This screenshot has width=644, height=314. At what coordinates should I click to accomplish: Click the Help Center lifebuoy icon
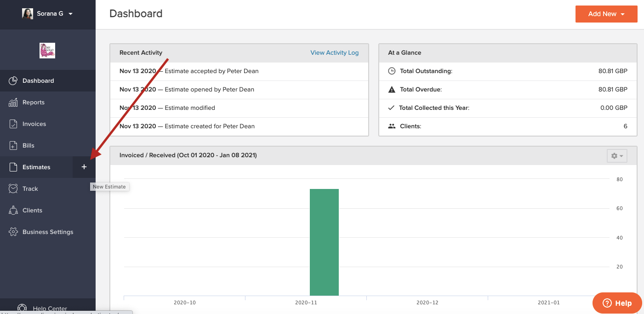[x=22, y=308]
